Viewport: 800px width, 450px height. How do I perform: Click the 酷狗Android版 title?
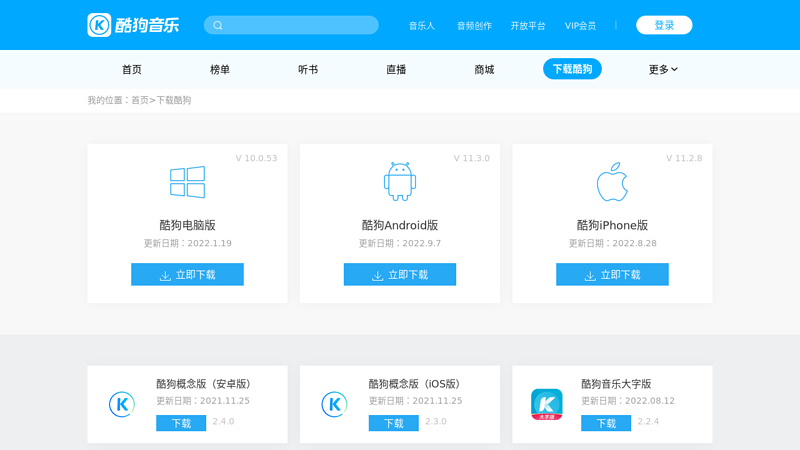400,225
